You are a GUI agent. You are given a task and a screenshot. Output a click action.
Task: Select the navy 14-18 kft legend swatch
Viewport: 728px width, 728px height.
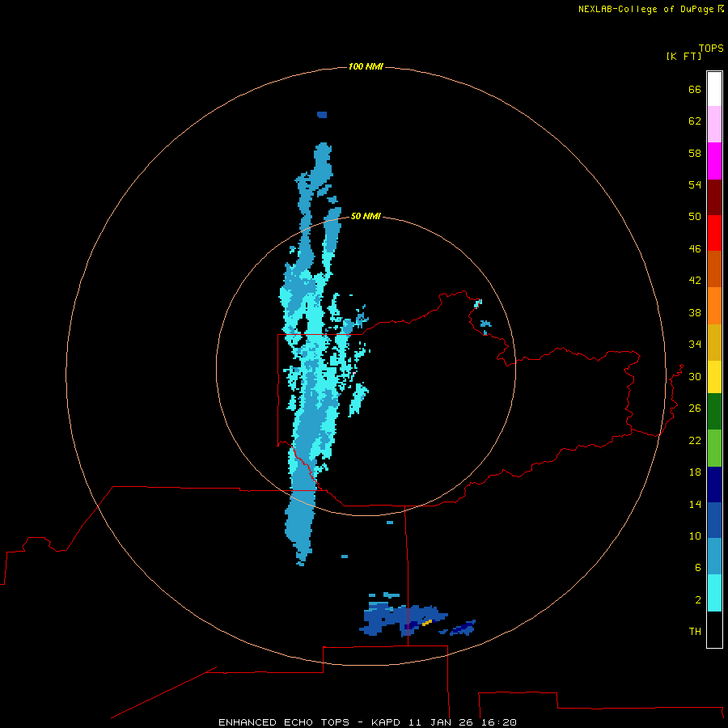(714, 485)
